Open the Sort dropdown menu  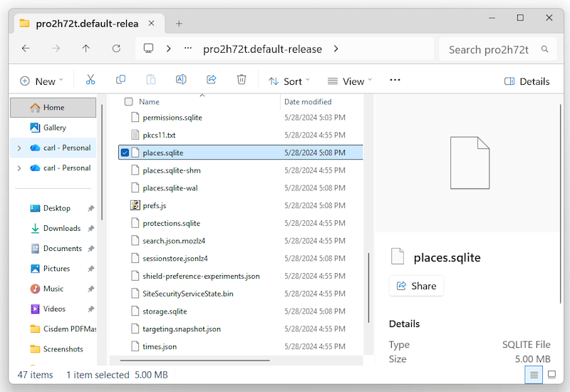click(289, 81)
